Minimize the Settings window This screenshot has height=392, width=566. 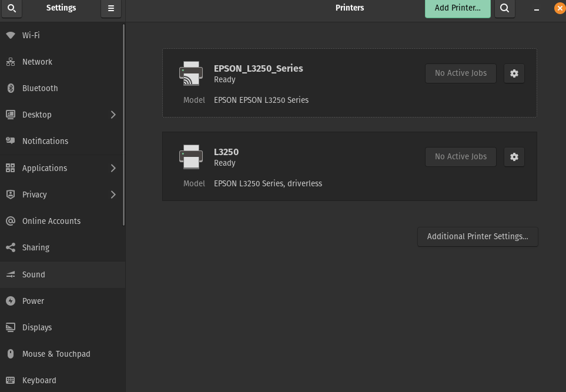click(x=537, y=9)
